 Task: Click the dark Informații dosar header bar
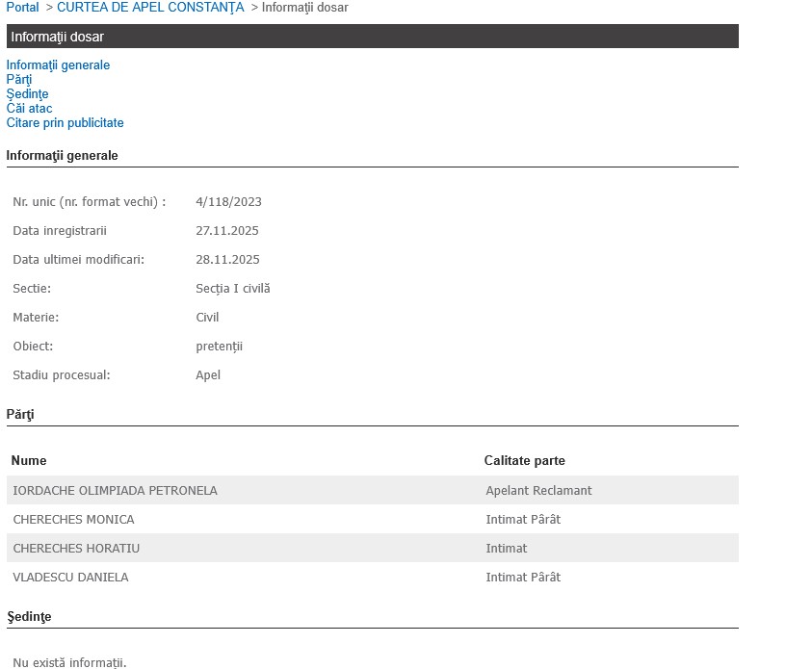coord(372,37)
